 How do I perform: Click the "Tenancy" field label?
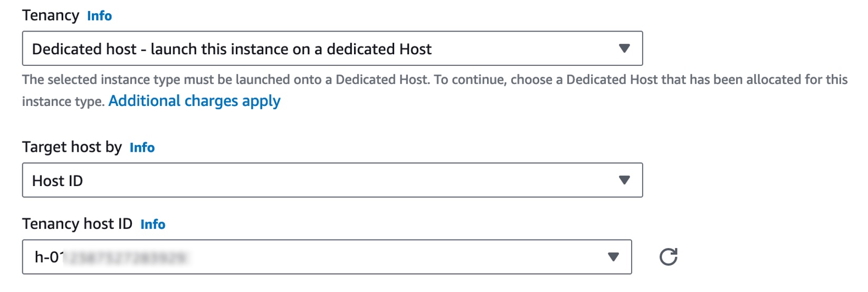(51, 15)
